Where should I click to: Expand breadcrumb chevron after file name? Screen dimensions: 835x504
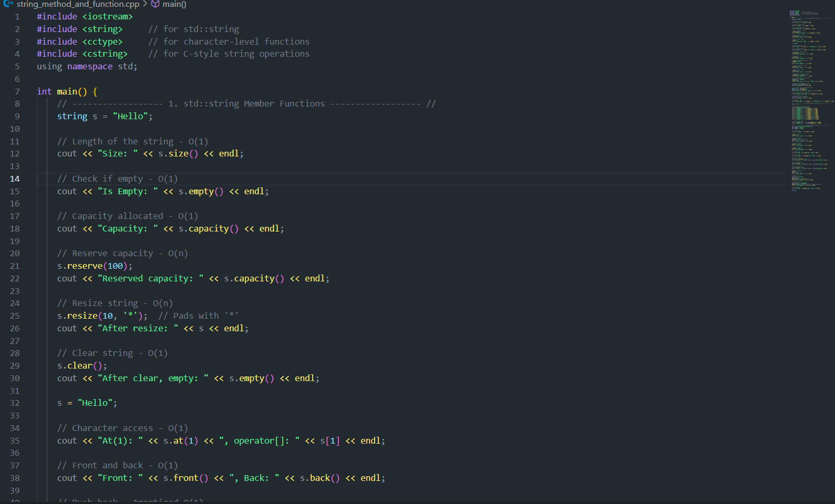[145, 4]
